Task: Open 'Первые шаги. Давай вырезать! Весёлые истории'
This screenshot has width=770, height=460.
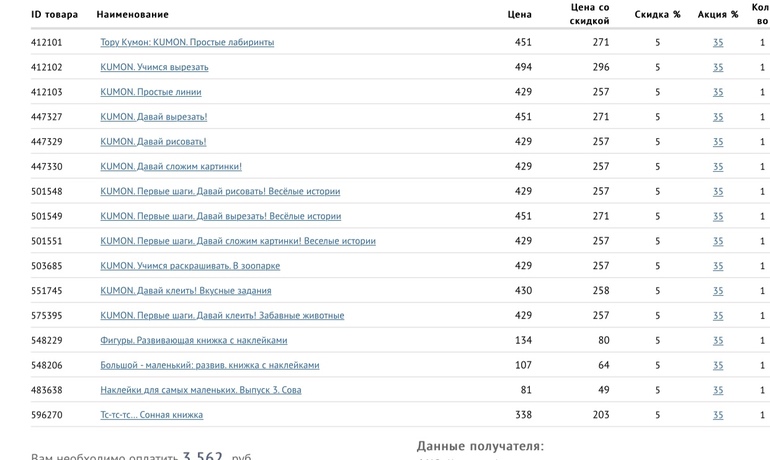Action: click(221, 216)
